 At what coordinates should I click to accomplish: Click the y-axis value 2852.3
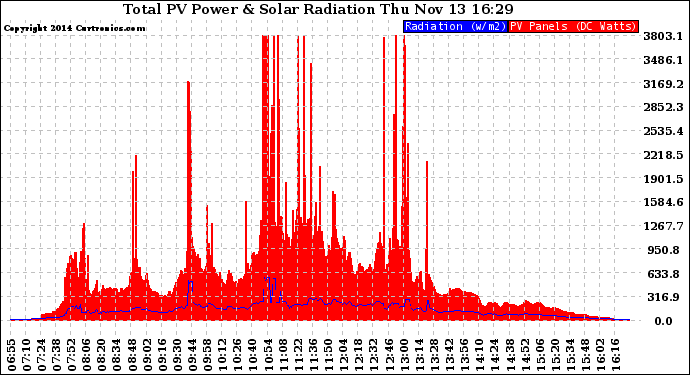tap(663, 107)
